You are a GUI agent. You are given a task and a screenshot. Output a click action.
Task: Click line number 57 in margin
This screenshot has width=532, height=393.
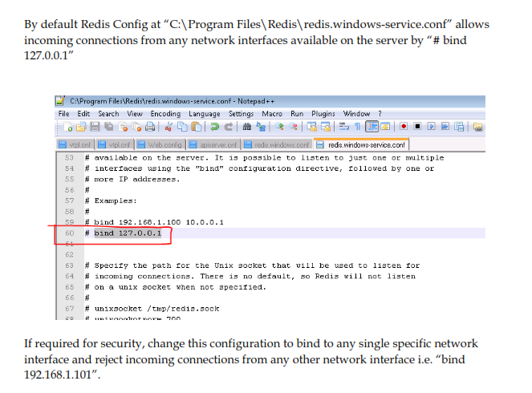[x=70, y=201]
